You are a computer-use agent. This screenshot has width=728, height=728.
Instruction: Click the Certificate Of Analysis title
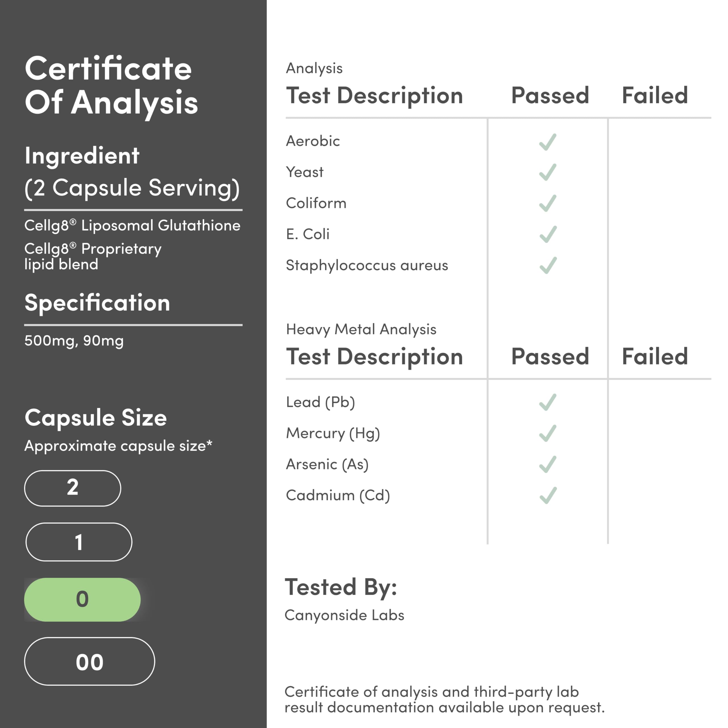(111, 86)
